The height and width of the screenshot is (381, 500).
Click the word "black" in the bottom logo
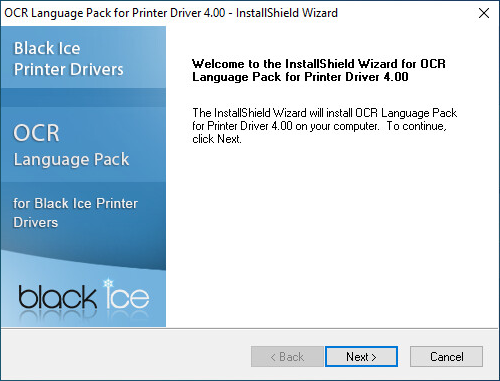58,297
